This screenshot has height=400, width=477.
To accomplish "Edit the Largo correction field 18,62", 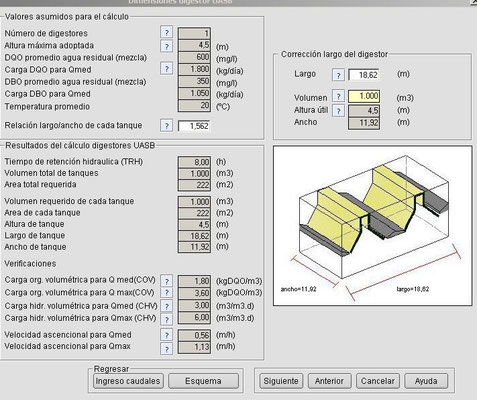I will [364, 75].
